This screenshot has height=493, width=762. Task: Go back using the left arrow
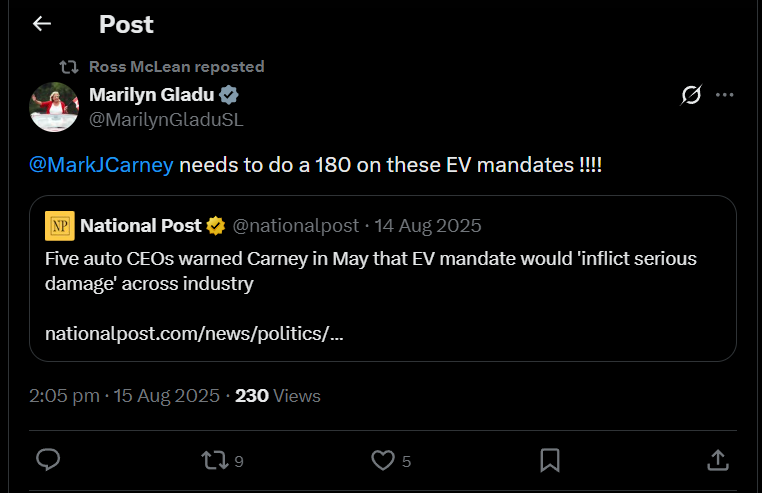pos(41,24)
